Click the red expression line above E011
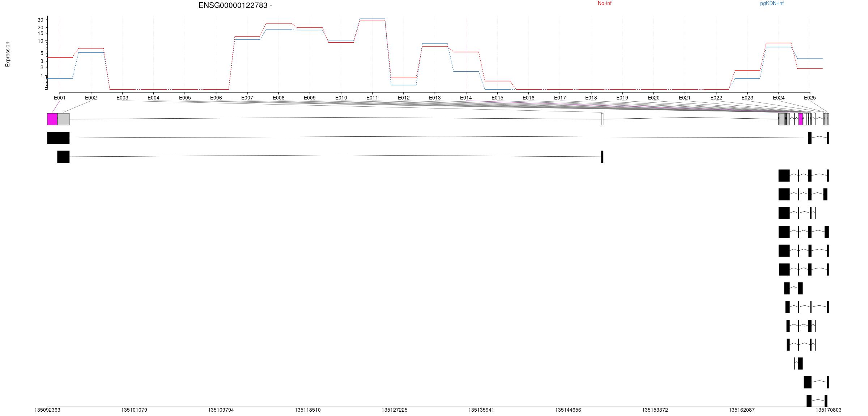Screen dimensions: 868x416 coord(372,20)
